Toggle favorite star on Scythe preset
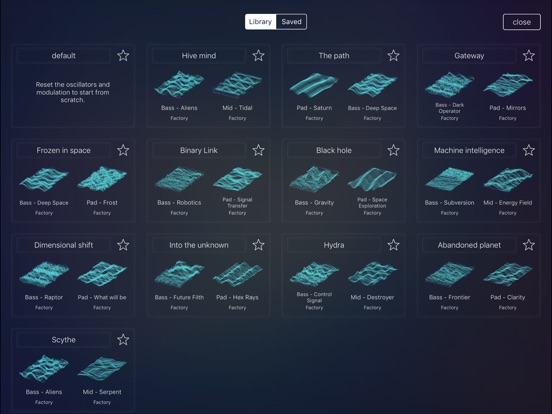This screenshot has width=552, height=414. click(x=123, y=340)
